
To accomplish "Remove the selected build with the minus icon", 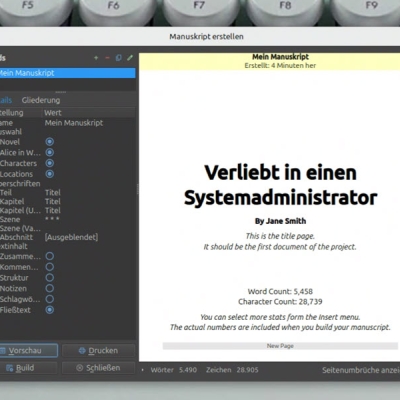I will pyautogui.click(x=107, y=58).
